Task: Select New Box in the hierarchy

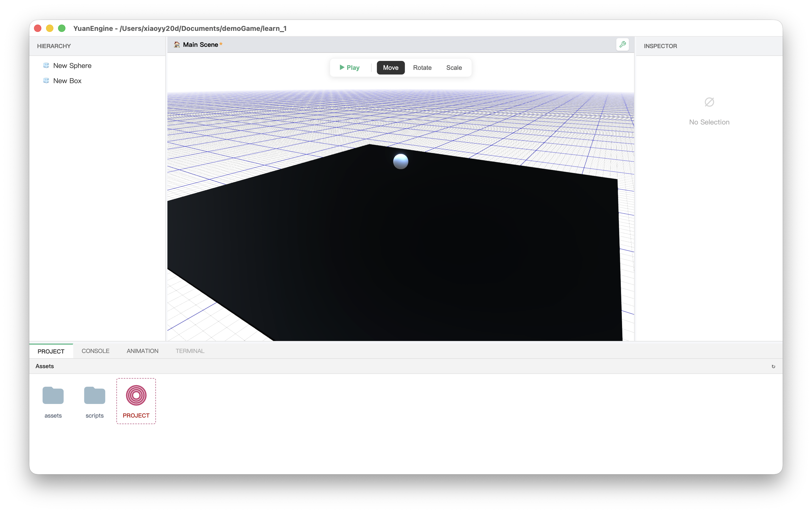Action: pos(67,81)
